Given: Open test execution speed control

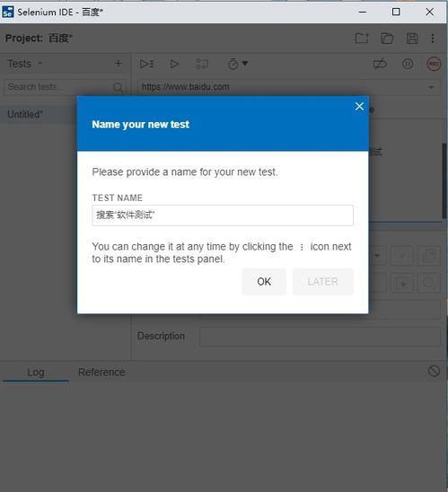Looking at the screenshot, I should (238, 64).
